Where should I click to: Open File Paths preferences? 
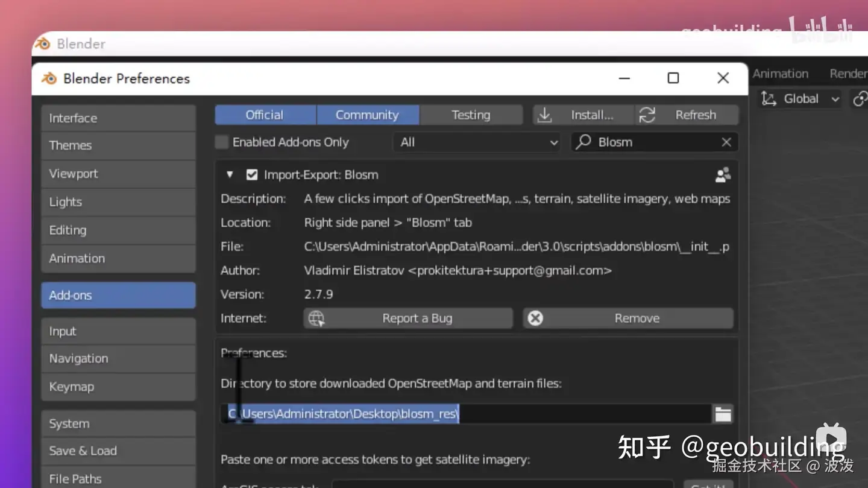click(118, 478)
